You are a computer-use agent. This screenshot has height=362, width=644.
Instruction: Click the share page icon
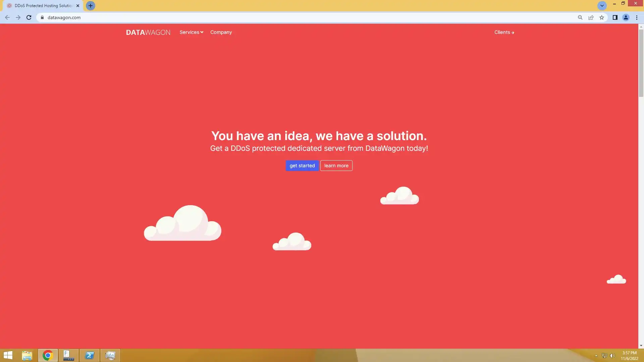click(591, 17)
